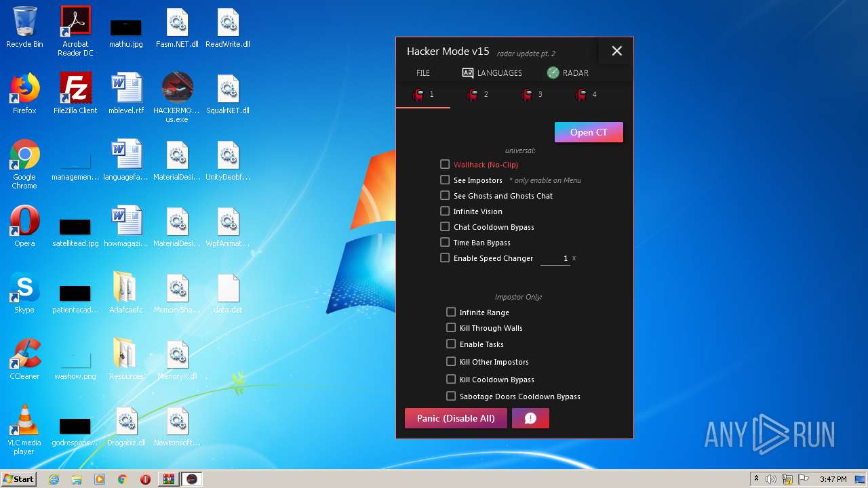Open media player from taskbar
Screen dimensions: 868x488
click(100, 479)
